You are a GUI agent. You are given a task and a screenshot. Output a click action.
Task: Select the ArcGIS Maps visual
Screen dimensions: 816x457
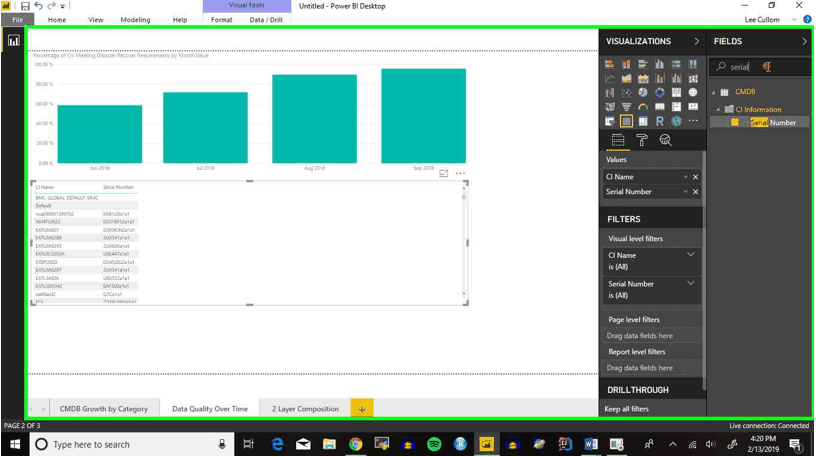pos(677,121)
